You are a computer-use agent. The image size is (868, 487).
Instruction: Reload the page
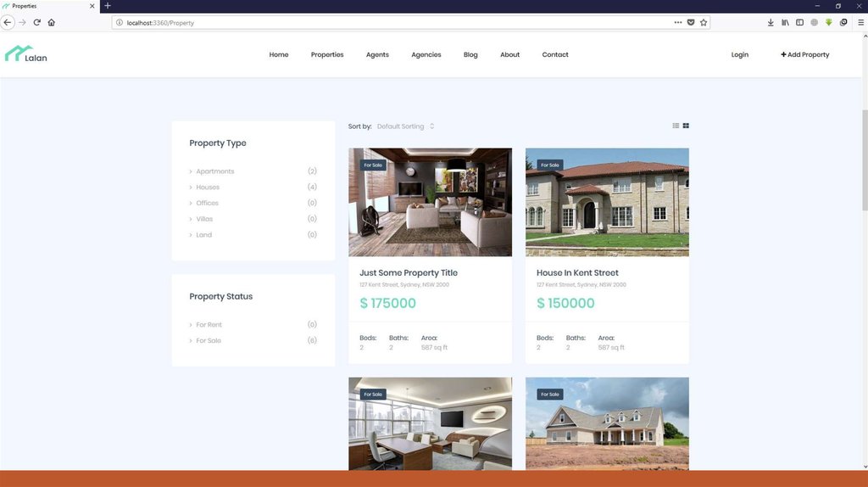[x=36, y=23]
